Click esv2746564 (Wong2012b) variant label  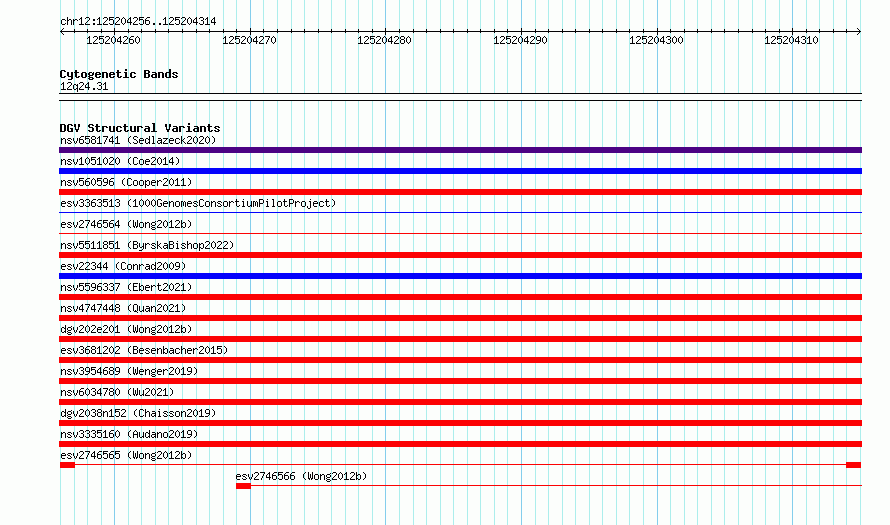coord(126,224)
